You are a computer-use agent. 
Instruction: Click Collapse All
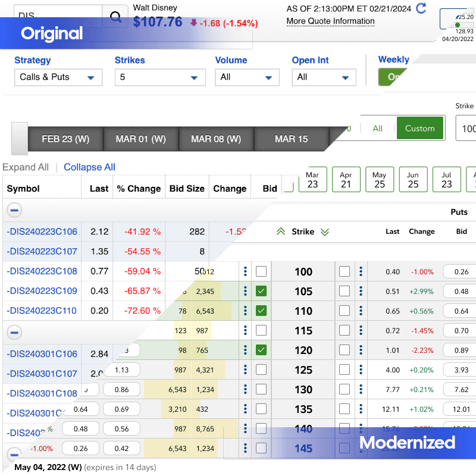[90, 167]
